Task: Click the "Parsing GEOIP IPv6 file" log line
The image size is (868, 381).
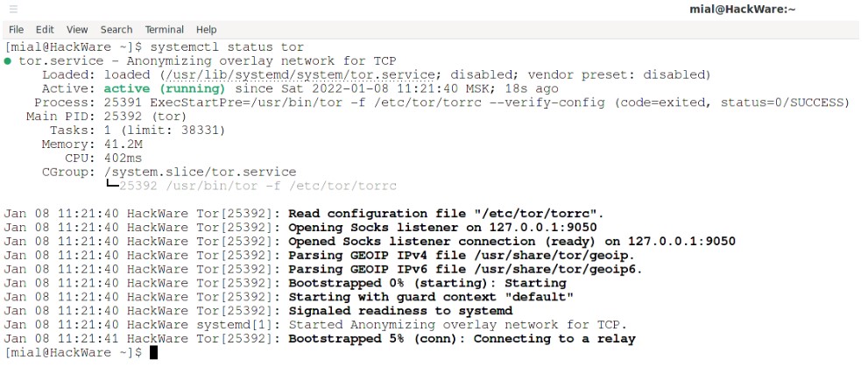Action: coord(323,269)
